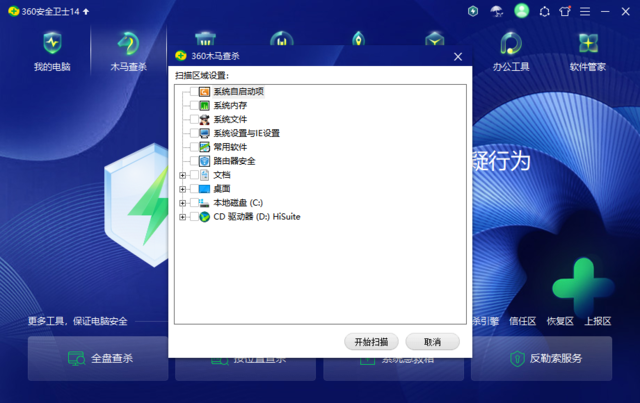
Task: Click the 360安全卫士14 logo icon
Action: pyautogui.click(x=13, y=11)
